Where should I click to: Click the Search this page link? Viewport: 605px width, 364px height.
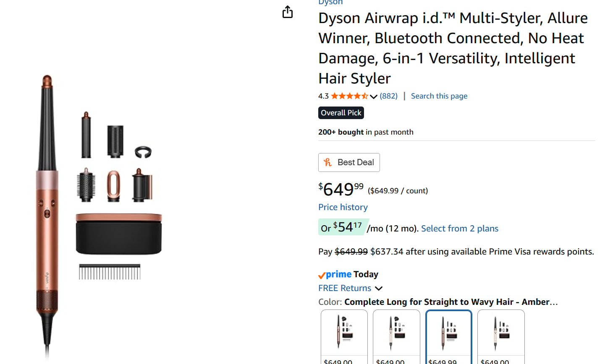click(439, 96)
